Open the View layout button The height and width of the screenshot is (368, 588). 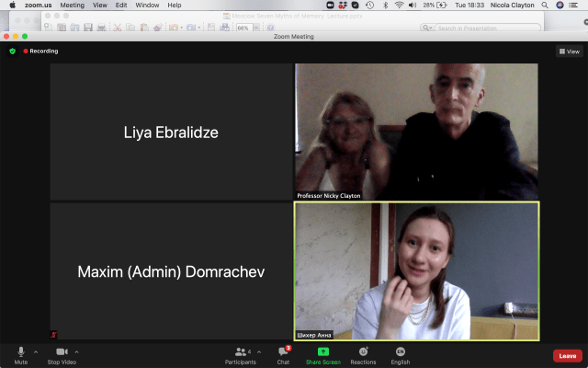[570, 52]
